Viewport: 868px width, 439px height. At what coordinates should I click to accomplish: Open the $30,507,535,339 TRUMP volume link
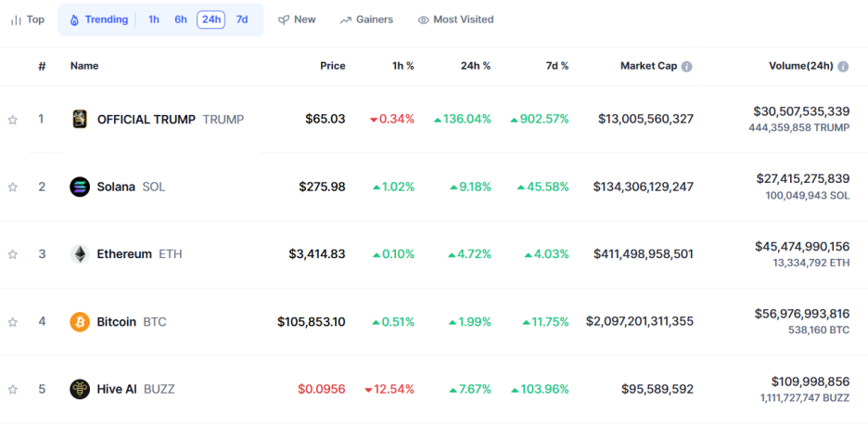[801, 112]
